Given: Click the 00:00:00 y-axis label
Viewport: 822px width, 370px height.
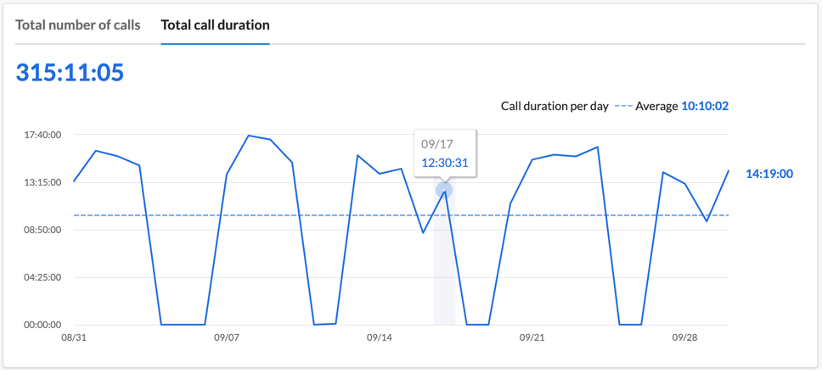Looking at the screenshot, I should tap(42, 324).
